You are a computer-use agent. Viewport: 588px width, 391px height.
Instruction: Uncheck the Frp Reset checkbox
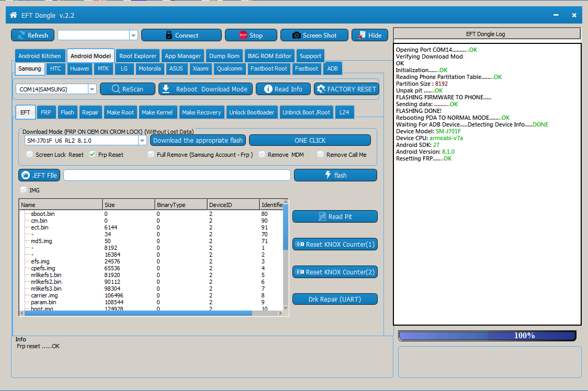click(92, 154)
